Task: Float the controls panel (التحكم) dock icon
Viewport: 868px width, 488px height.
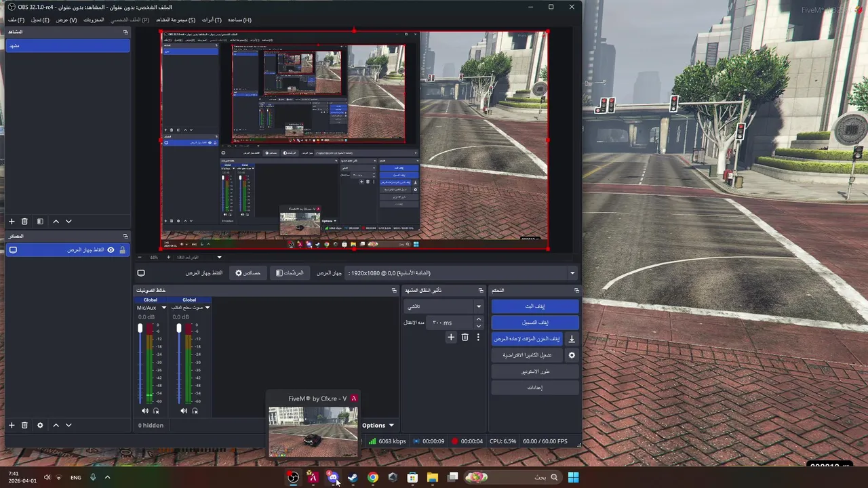Action: (576, 290)
